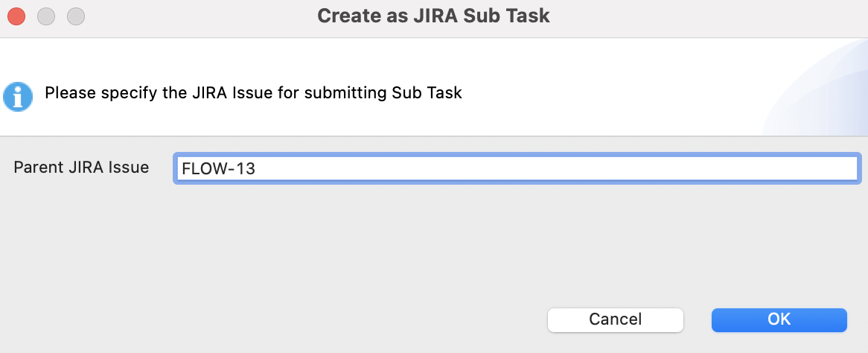The image size is (868, 353).
Task: Click the "Create as JIRA Sub Task" title
Action: click(x=433, y=15)
